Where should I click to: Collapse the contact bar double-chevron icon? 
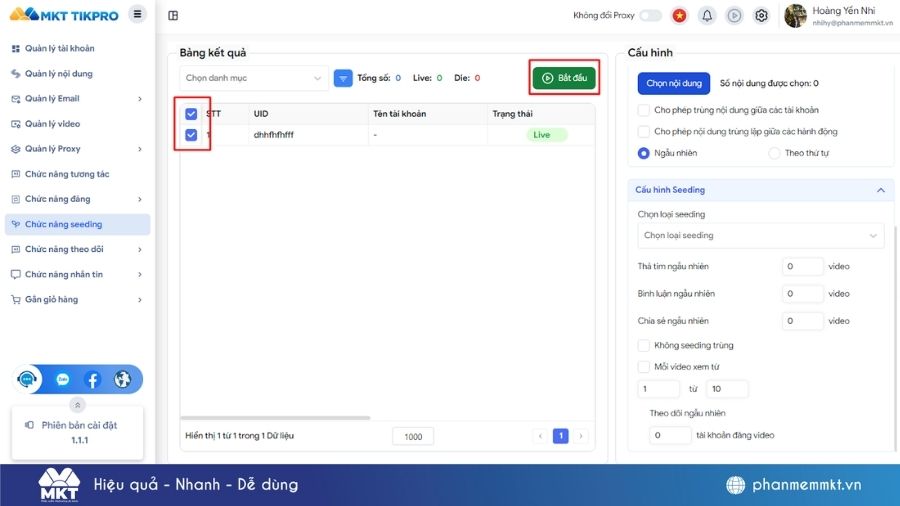(77, 405)
